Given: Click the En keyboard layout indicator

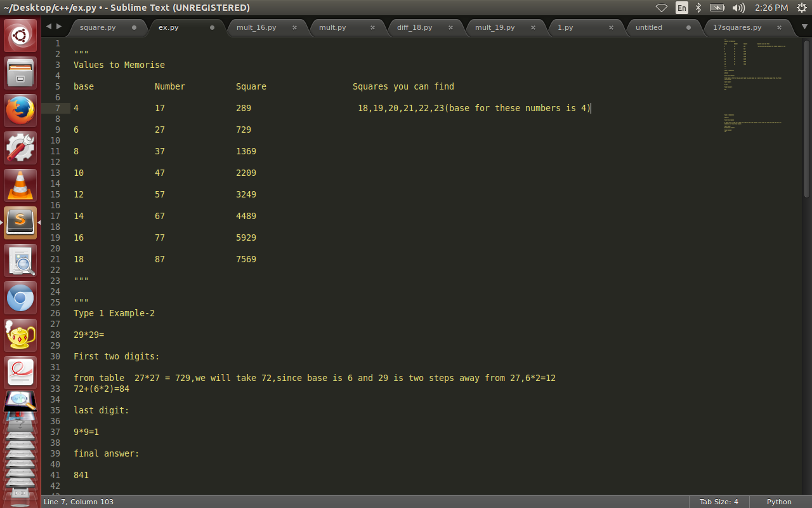Looking at the screenshot, I should (681, 8).
